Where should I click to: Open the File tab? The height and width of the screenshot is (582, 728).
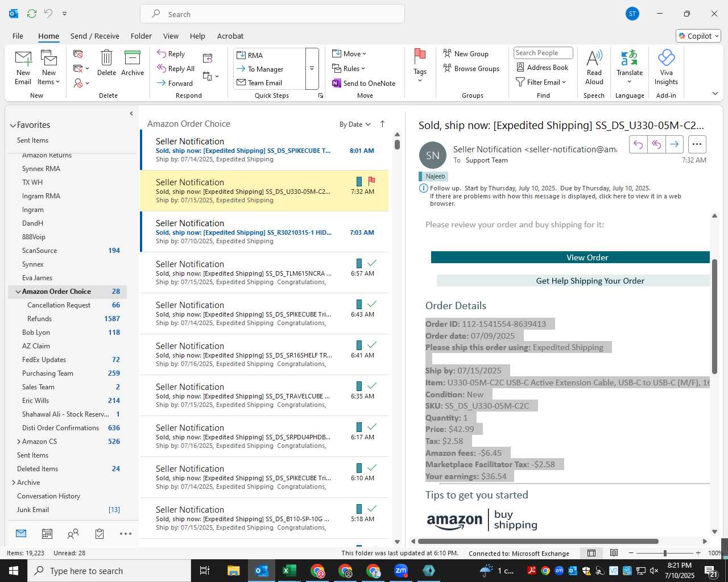[18, 36]
